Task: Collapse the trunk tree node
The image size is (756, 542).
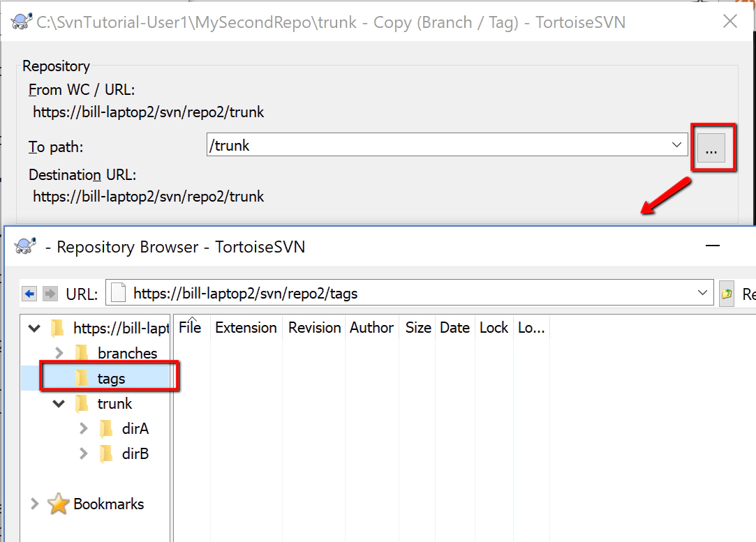Action: pos(59,403)
